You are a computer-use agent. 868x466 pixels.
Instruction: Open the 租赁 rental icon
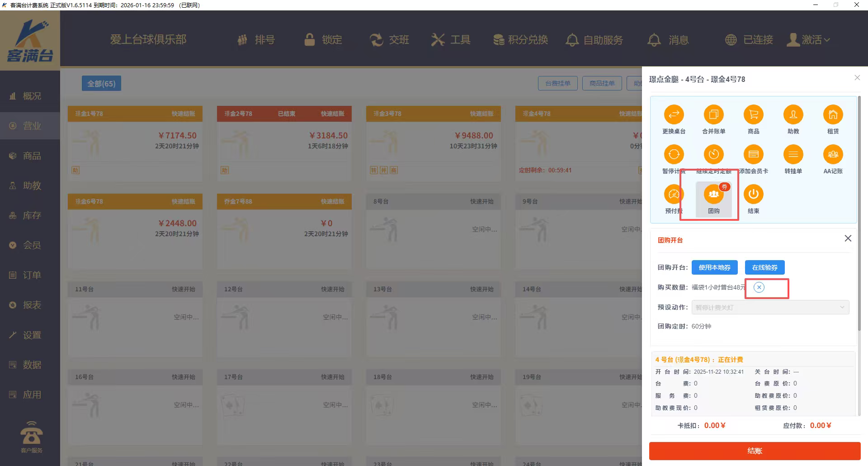coord(833,115)
